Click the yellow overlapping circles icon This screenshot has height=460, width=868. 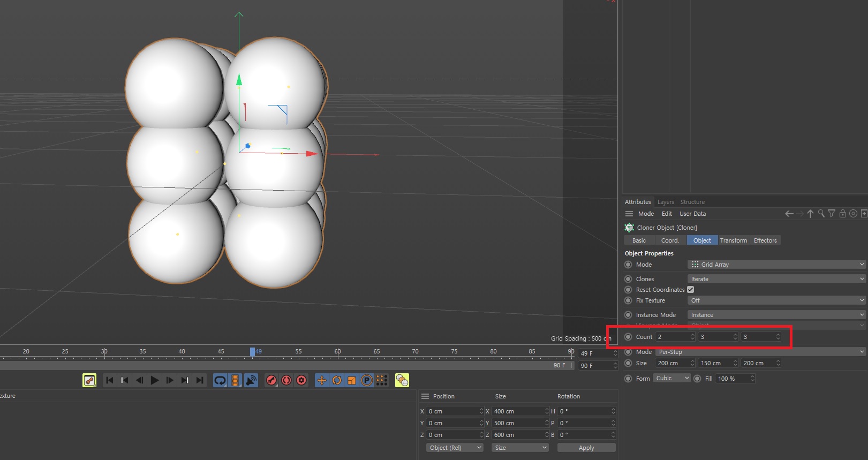(x=402, y=380)
